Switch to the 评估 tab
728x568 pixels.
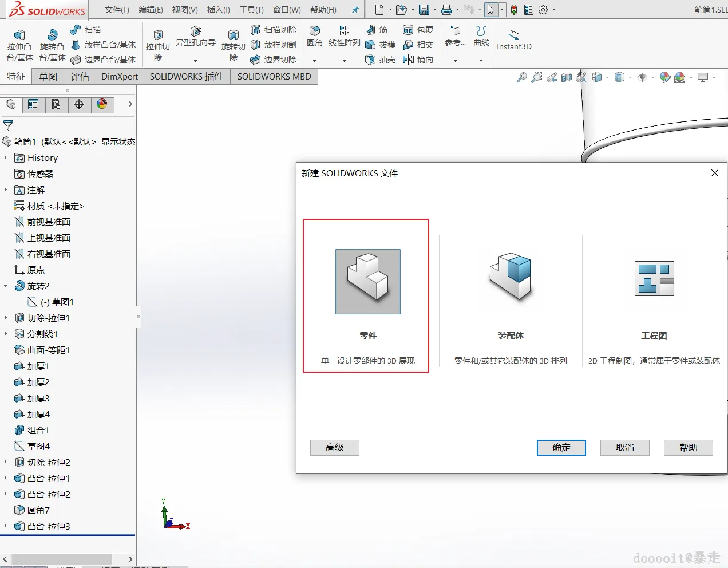[80, 76]
